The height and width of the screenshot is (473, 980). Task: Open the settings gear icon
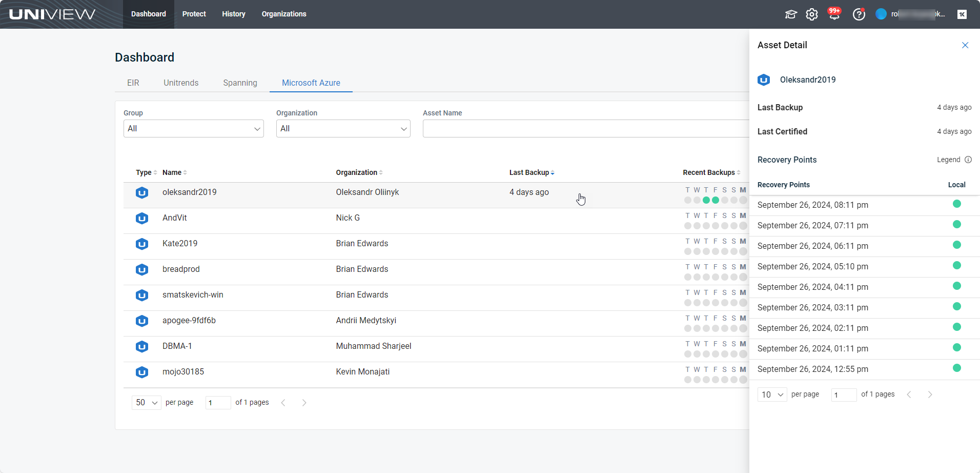point(812,14)
